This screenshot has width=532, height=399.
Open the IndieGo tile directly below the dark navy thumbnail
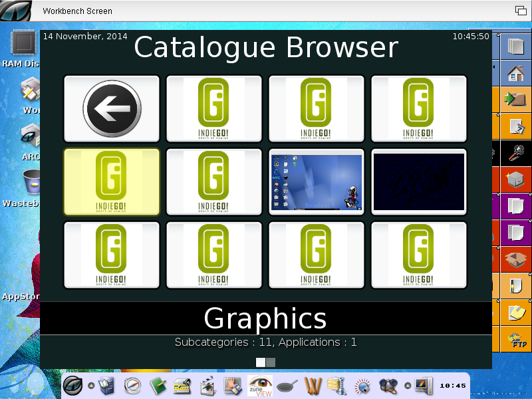pos(419,255)
